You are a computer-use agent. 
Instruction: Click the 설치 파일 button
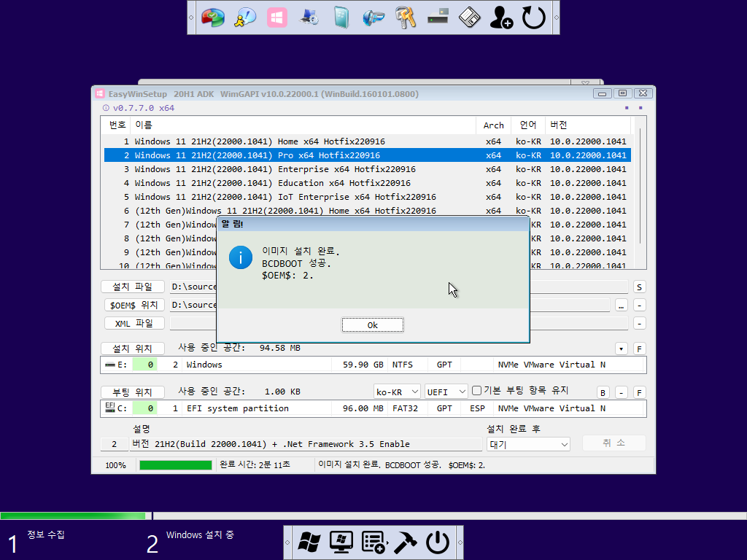point(133,287)
